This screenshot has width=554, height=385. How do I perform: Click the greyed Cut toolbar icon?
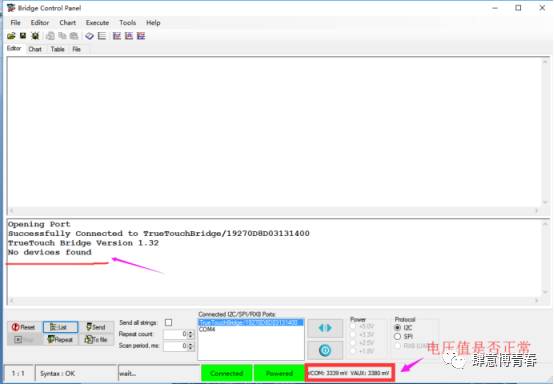51,36
